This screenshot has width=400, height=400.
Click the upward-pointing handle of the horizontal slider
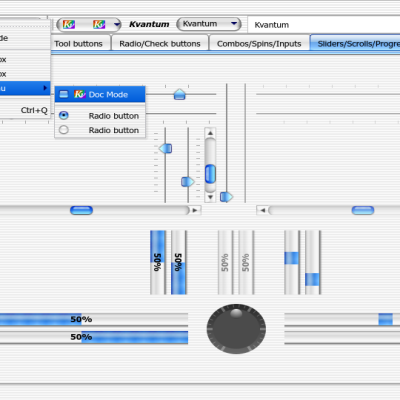pos(179,94)
